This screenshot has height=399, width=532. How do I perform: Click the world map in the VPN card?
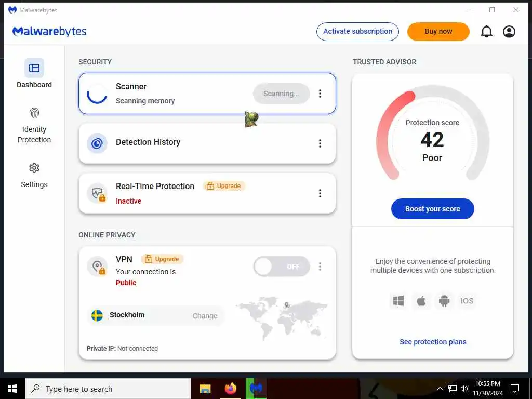pos(282,318)
